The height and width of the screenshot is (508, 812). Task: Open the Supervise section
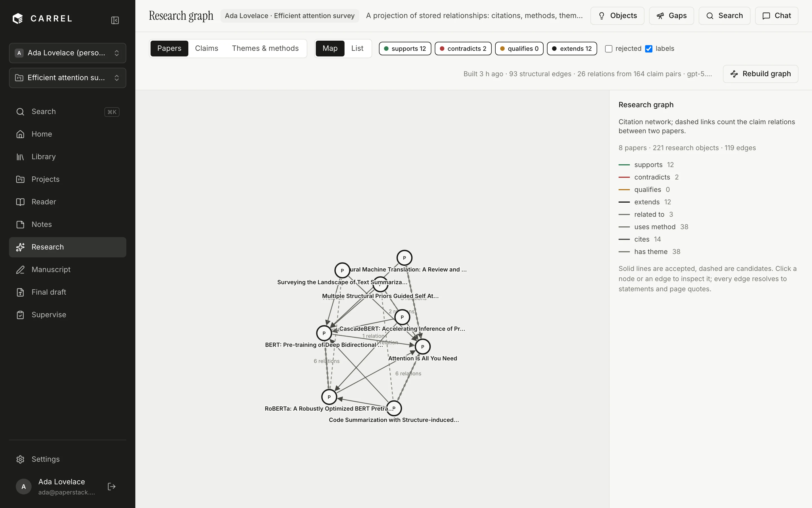click(x=67, y=315)
